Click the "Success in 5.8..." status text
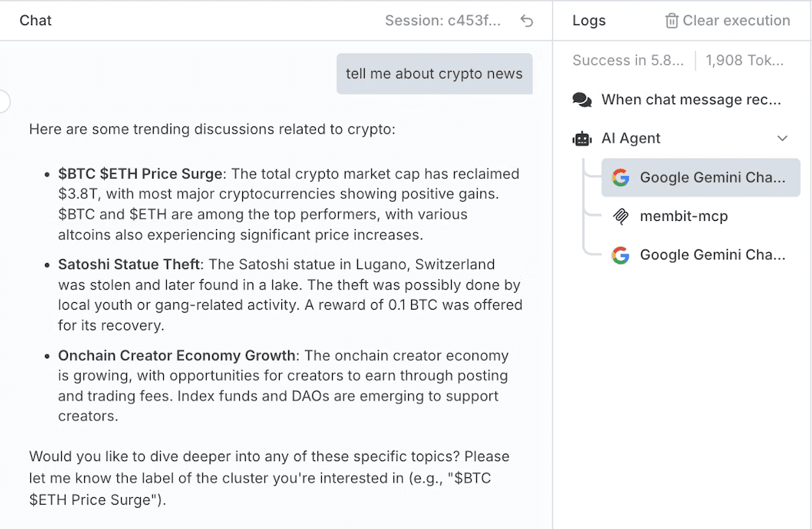This screenshot has width=812, height=529. point(628,61)
